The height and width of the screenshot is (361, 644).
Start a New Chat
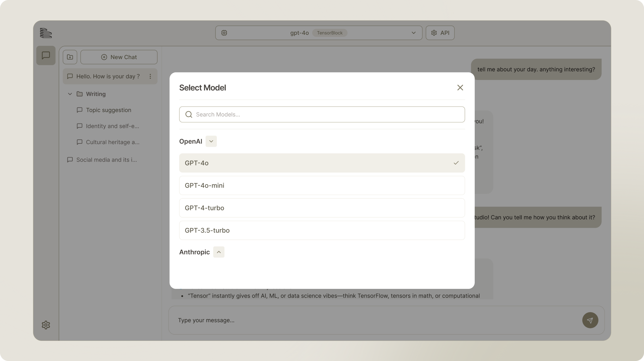tap(119, 57)
